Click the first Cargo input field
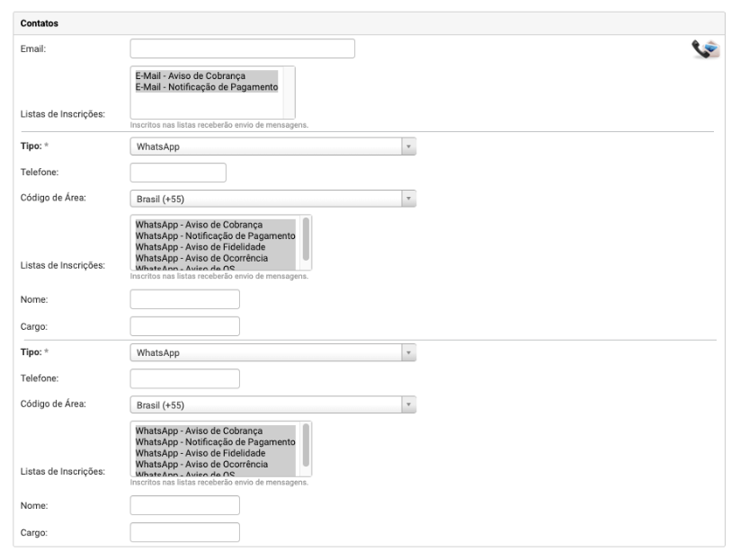740x560 pixels. point(184,325)
